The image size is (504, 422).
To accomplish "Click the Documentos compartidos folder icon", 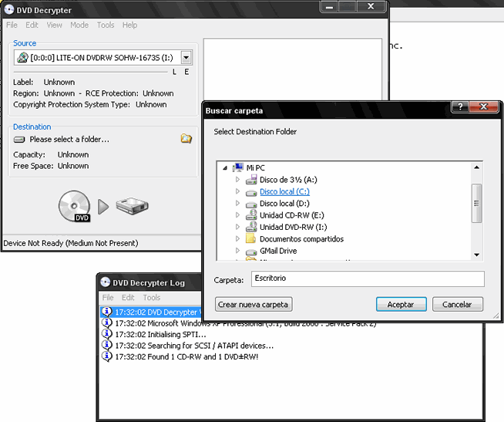I will (x=250, y=239).
